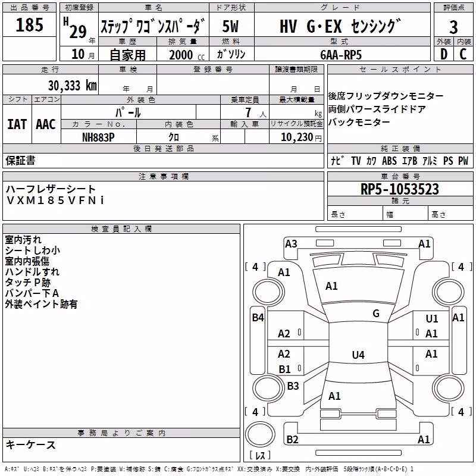Select the registration year H29
Image resolution: width=476 pixels, height=476 pixels.
(76, 28)
